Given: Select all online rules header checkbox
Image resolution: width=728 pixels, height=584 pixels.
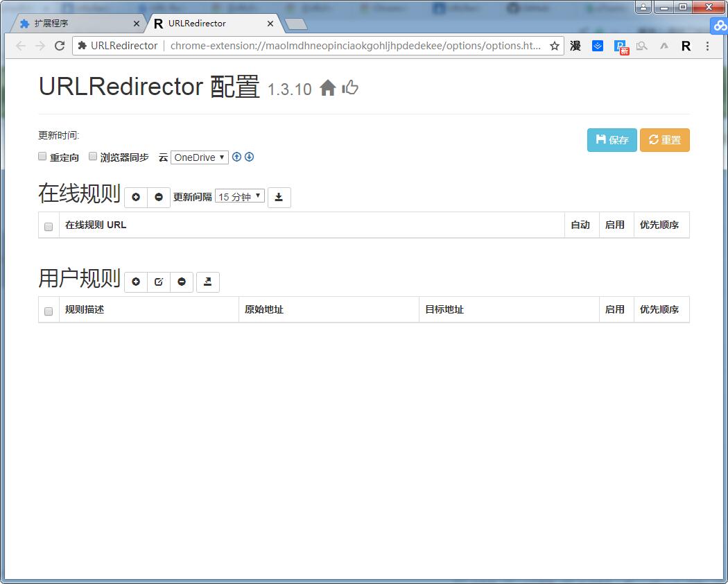Looking at the screenshot, I should tap(49, 227).
